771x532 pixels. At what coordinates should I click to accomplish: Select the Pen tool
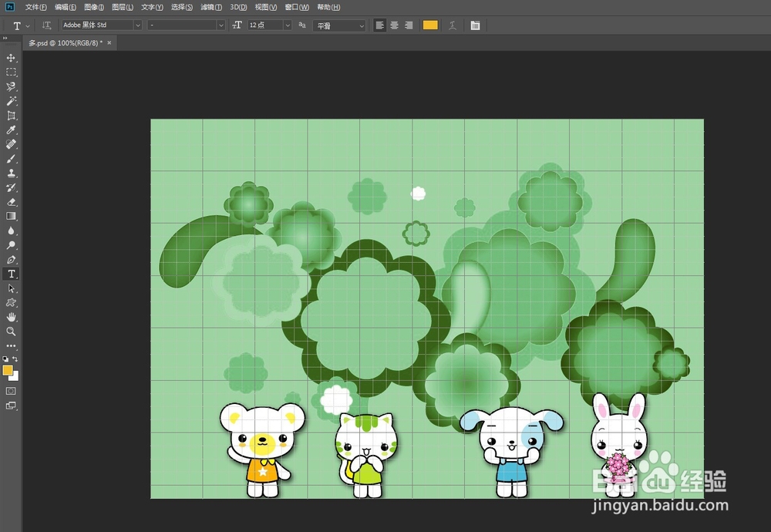[11, 260]
